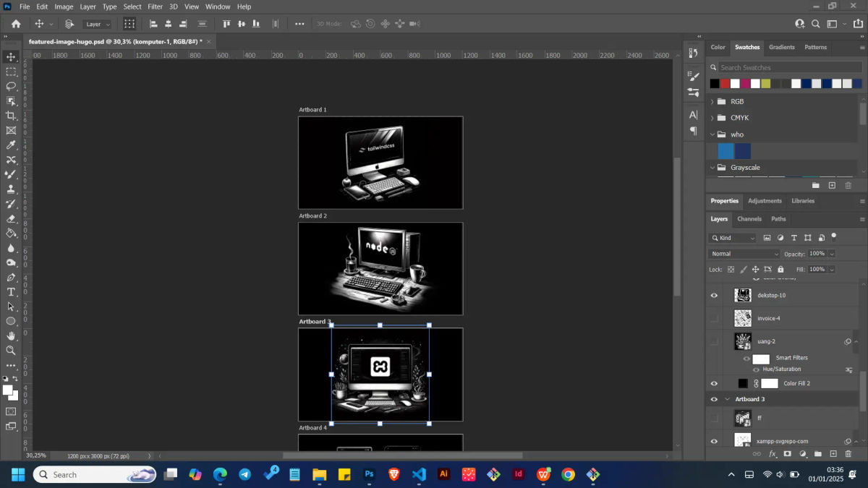Screen dimensions: 868x488
Task: Select the Ellipse shape tool
Action: pyautogui.click(x=11, y=321)
